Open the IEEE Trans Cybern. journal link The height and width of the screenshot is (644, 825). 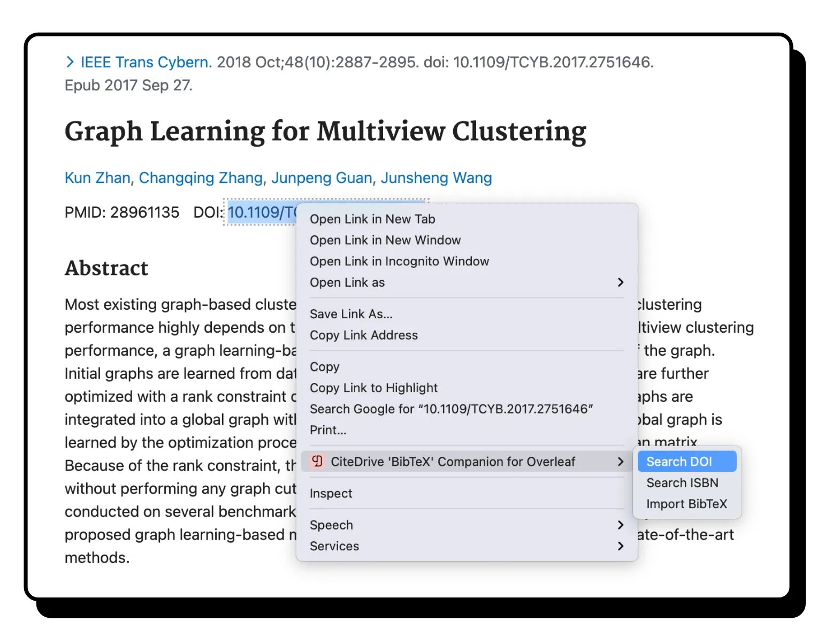click(x=146, y=62)
